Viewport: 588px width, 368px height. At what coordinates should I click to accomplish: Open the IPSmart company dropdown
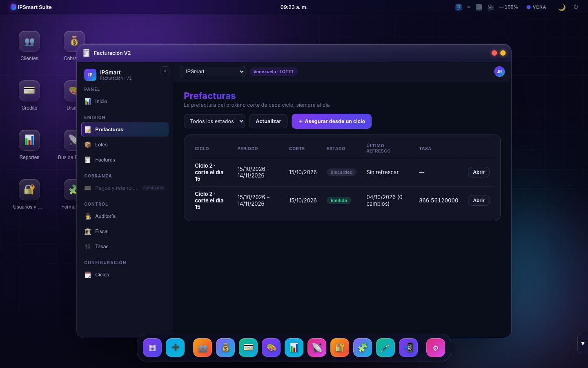pyautogui.click(x=212, y=72)
